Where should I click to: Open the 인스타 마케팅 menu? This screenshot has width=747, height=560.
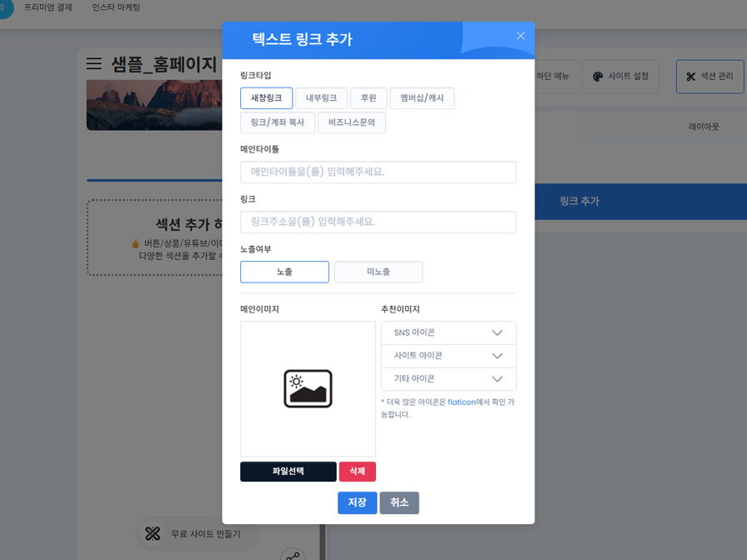point(118,7)
